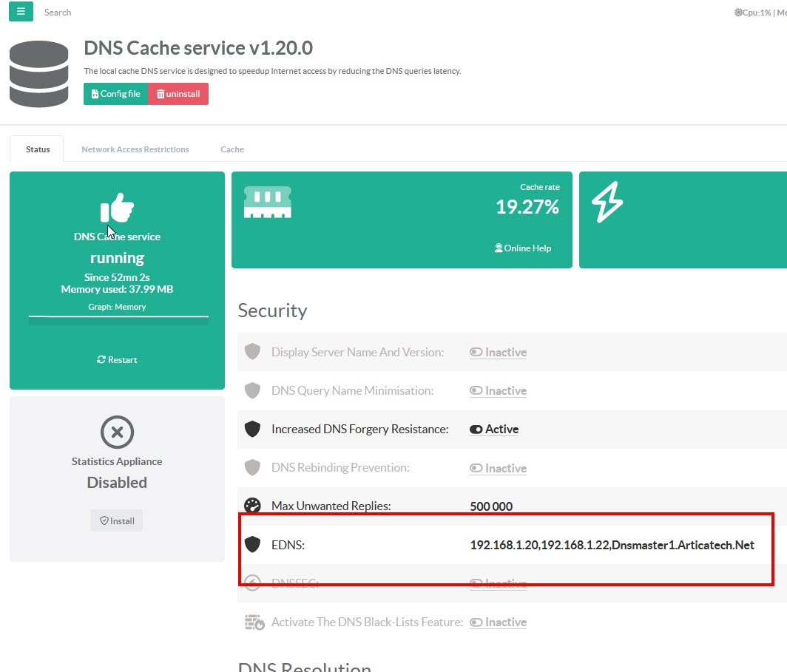Click the DNS Black-Lists firewall icon
Screen dimensions: 787x672
tap(254, 622)
